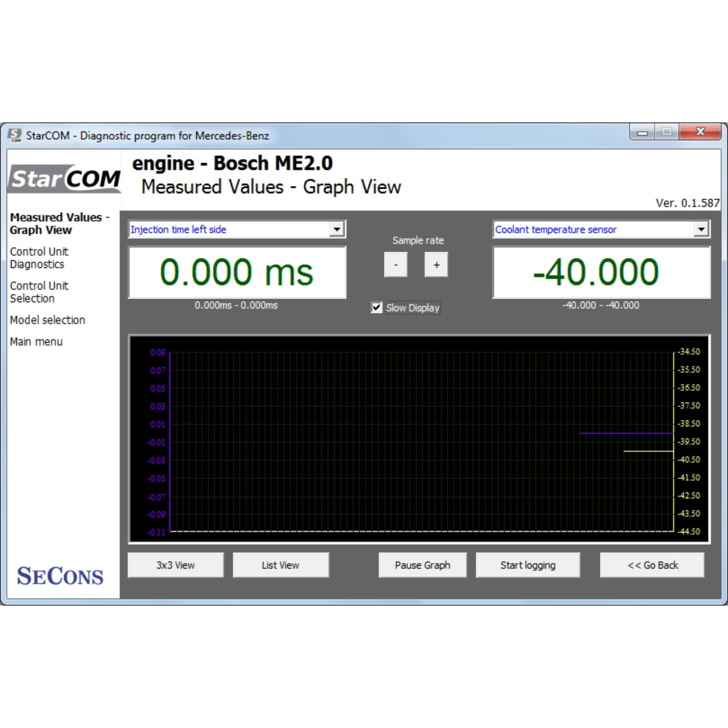Click the << Go Back button
Screen dimensions: 728x728
(x=652, y=565)
